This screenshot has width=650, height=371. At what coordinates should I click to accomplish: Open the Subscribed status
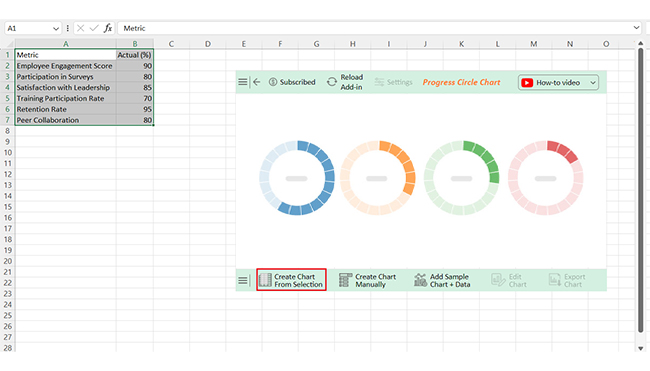coord(292,82)
